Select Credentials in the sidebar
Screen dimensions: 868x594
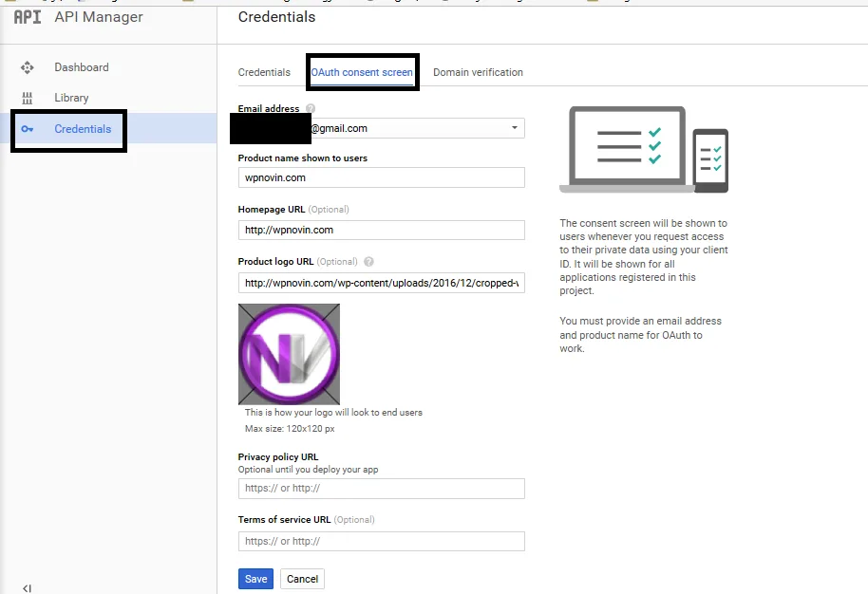pos(83,129)
